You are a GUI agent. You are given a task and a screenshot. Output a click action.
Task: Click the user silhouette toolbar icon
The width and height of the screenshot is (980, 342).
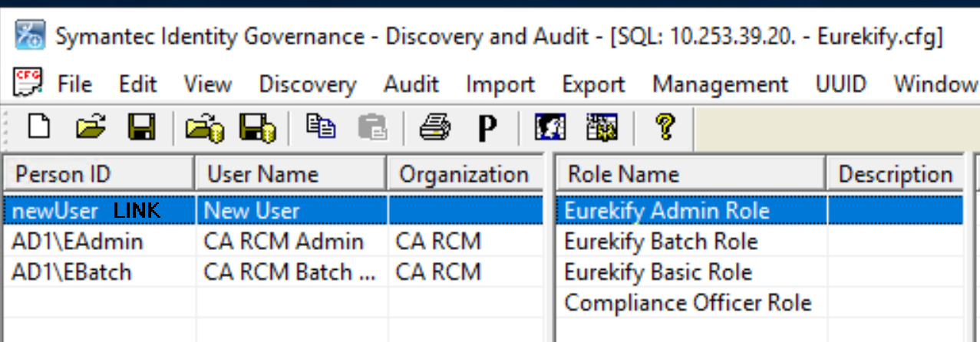[550, 128]
